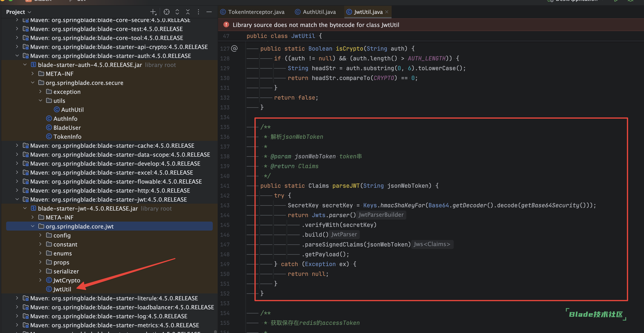Viewport: 644px width, 333px height.
Task: Click the CRYPTO constant at line 130
Action: click(383, 78)
